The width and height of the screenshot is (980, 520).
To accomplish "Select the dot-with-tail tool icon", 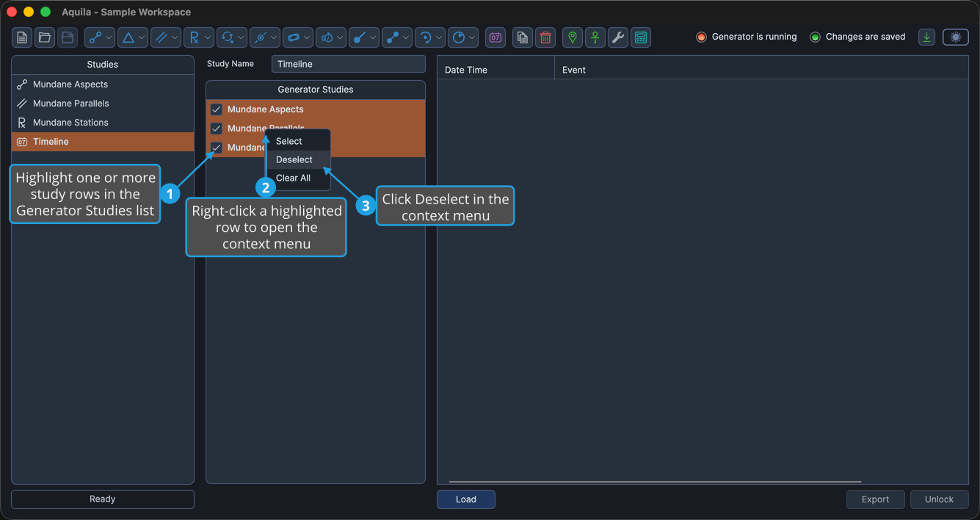I will (x=360, y=37).
